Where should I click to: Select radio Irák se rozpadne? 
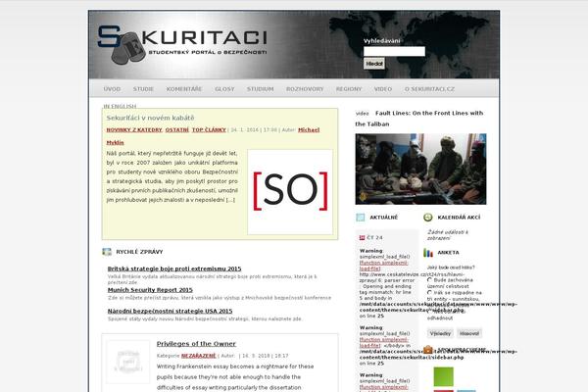pyautogui.click(x=429, y=293)
